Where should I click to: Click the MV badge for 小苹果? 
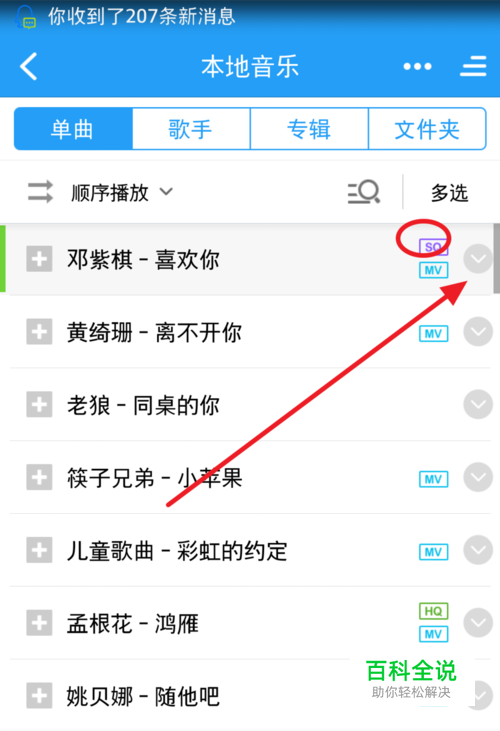coord(433,479)
